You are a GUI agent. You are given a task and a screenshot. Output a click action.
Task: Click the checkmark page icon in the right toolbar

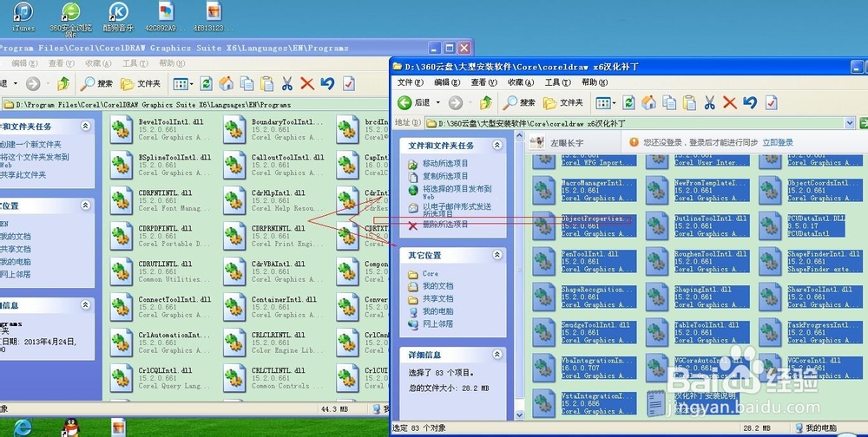(x=771, y=102)
